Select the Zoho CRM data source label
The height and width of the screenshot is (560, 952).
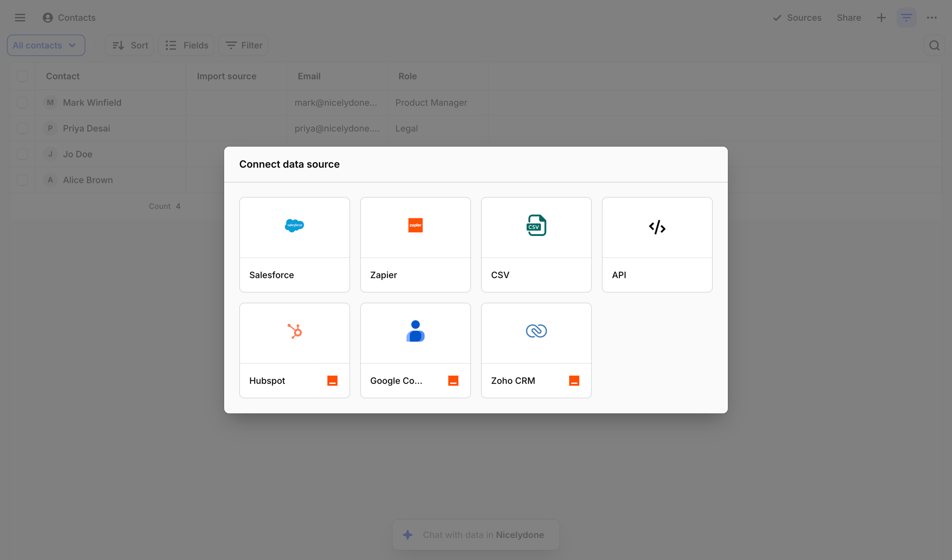513,381
